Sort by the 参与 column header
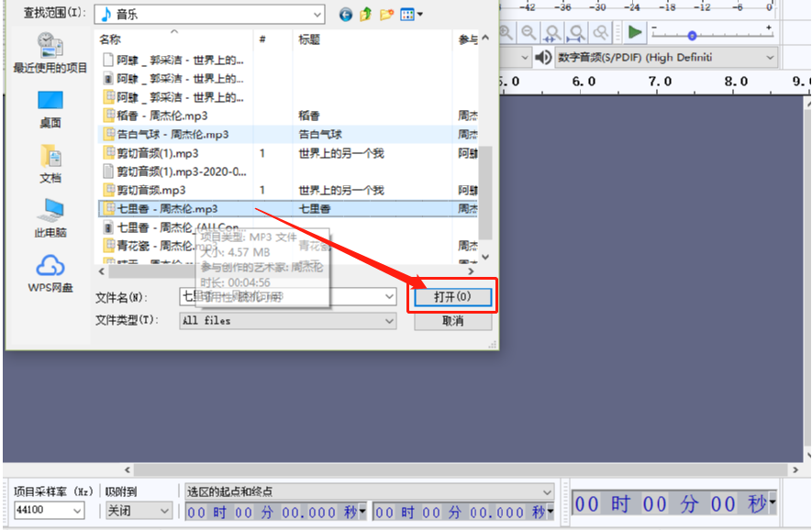 (466, 39)
